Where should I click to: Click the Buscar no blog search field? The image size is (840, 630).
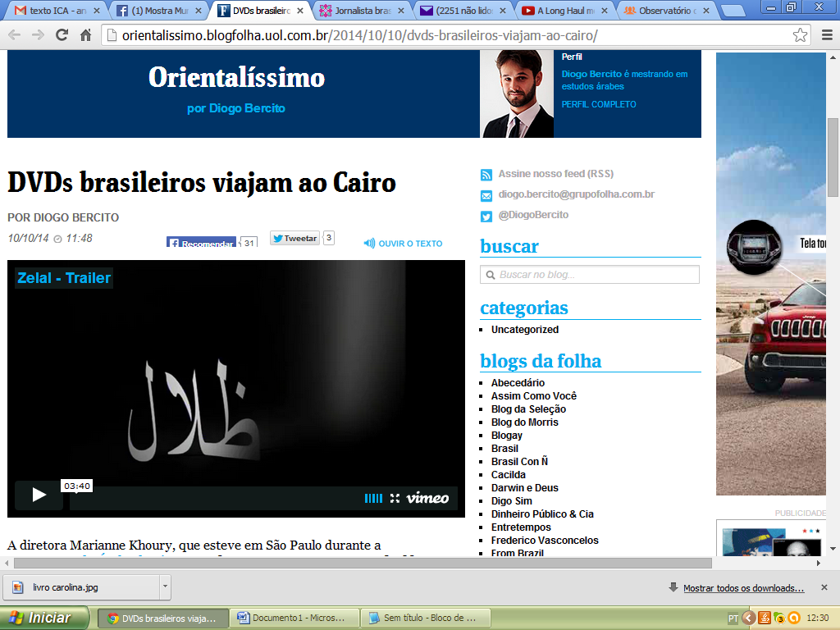(590, 275)
